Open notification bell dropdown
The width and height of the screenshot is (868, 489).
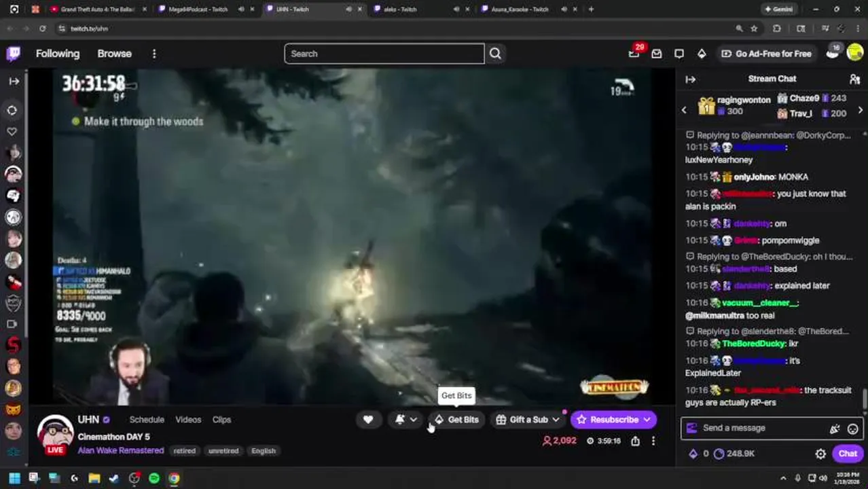(x=406, y=420)
